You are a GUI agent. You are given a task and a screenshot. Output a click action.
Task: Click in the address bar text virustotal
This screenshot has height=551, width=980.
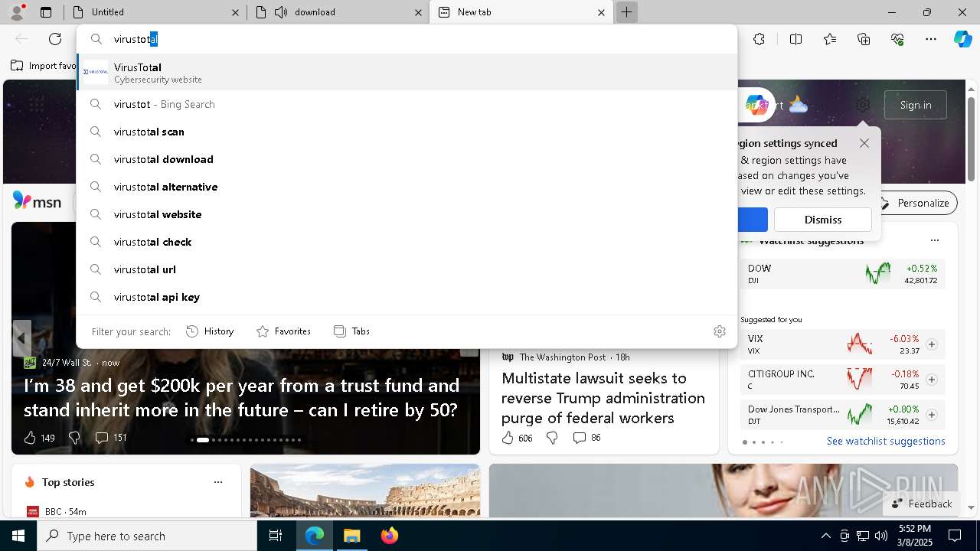136,39
